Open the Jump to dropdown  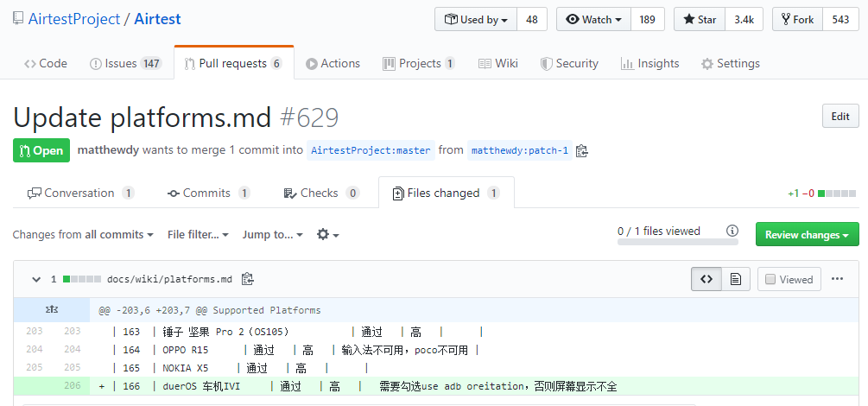(272, 235)
